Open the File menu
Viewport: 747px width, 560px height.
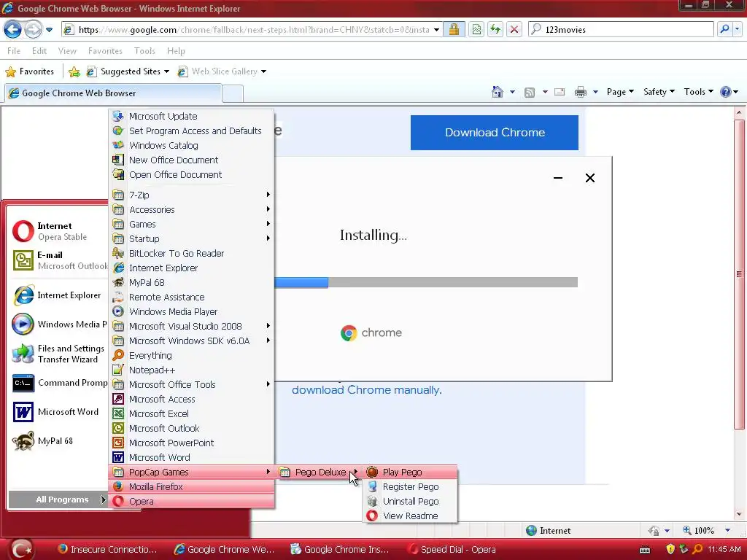pos(13,51)
